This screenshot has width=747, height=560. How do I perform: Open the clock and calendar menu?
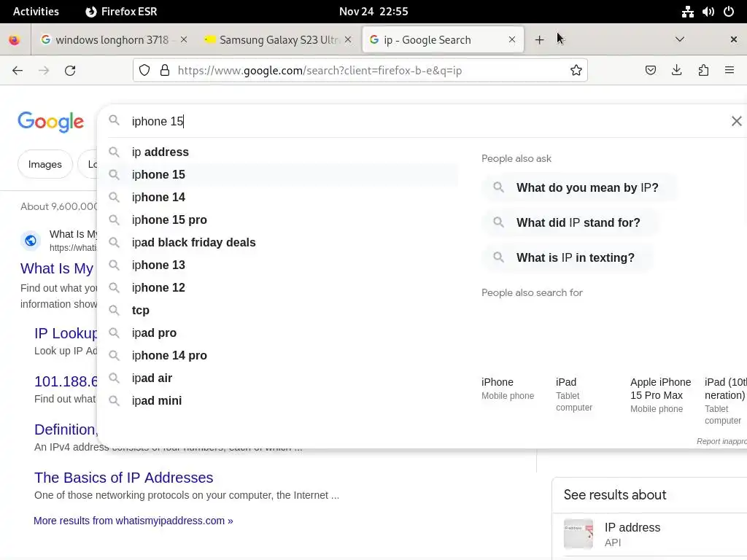tap(373, 12)
